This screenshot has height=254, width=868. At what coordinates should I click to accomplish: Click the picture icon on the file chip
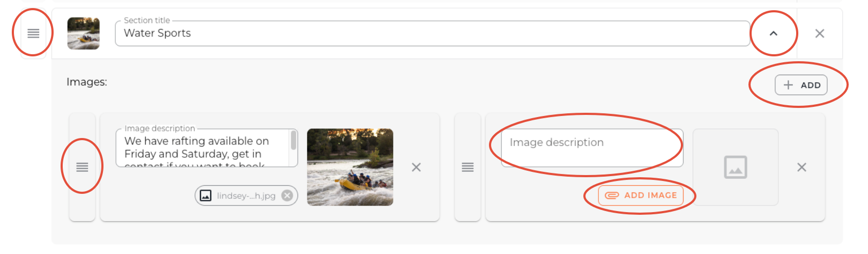[x=206, y=195]
